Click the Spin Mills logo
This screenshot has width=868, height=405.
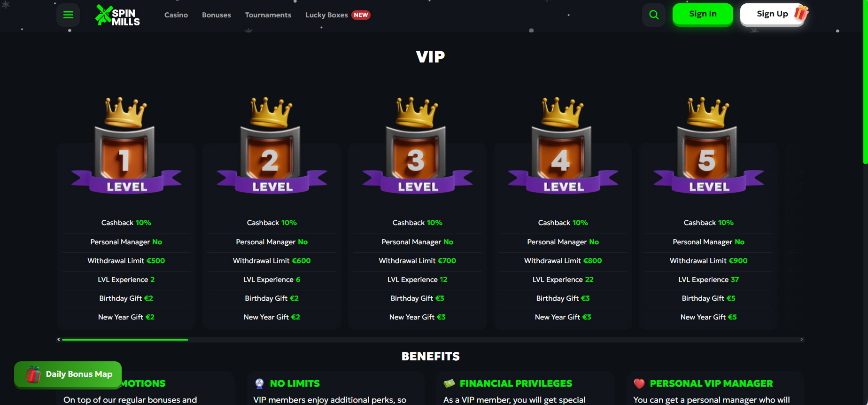pos(117,15)
